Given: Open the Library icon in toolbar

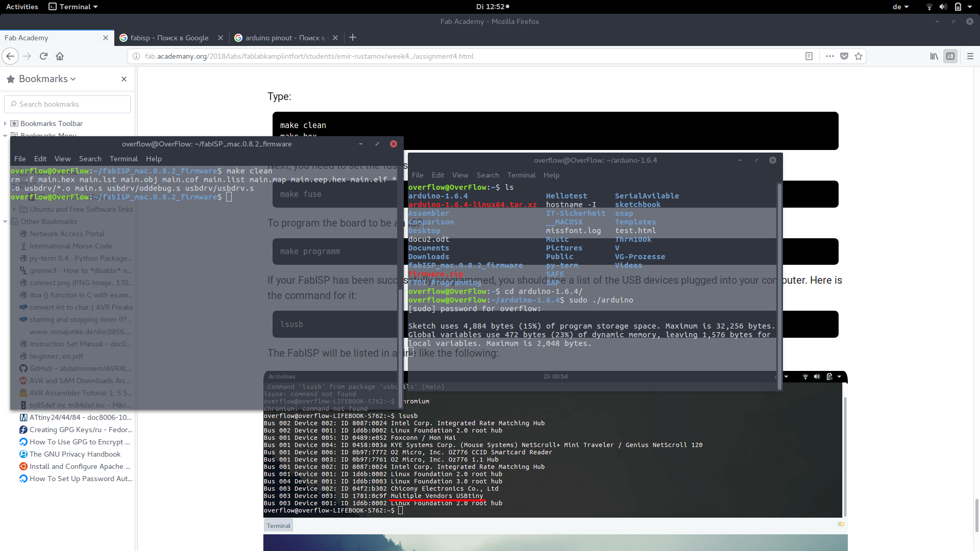Looking at the screenshot, I should pyautogui.click(x=934, y=56).
